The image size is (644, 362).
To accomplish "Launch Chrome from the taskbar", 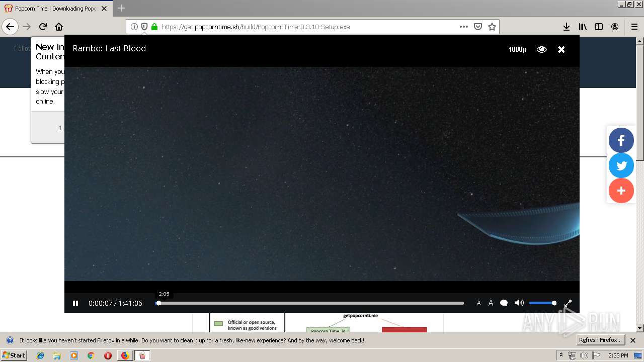I will pos(91,355).
